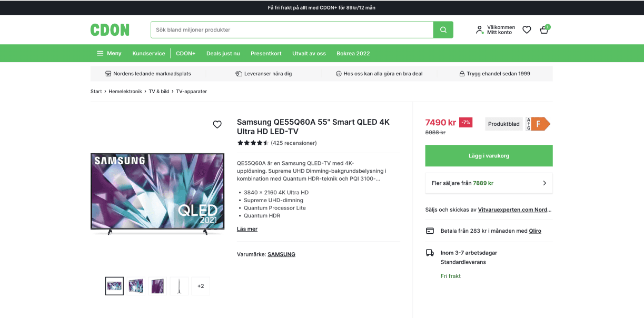Click Välkommen Mitt konto text
This screenshot has height=318, width=644.
(x=501, y=30)
